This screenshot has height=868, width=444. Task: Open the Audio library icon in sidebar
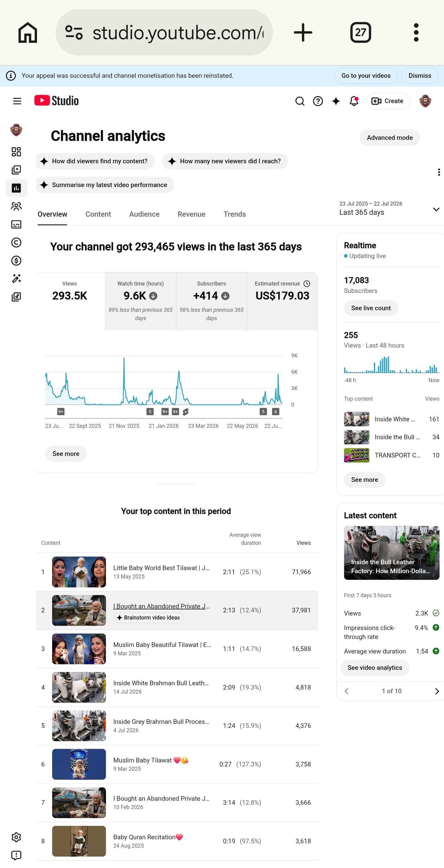(x=16, y=297)
